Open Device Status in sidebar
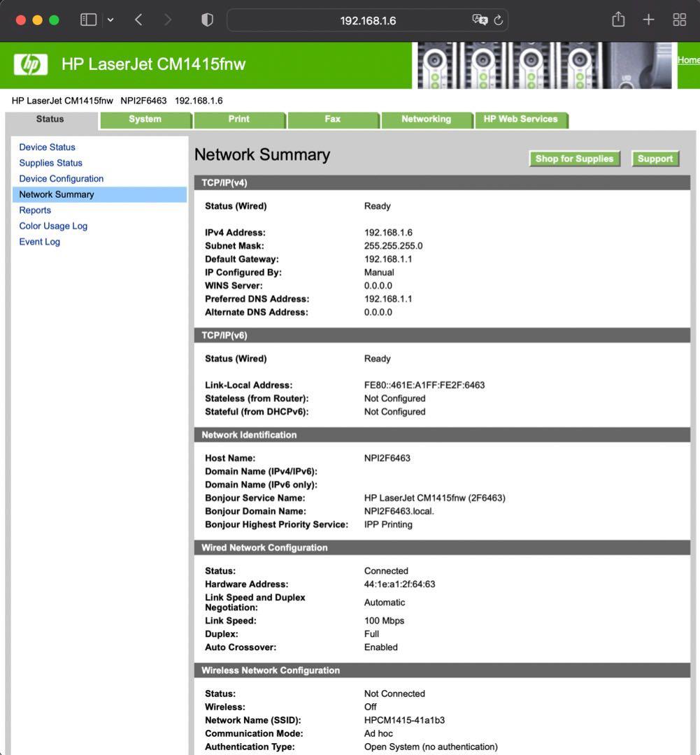 point(47,148)
